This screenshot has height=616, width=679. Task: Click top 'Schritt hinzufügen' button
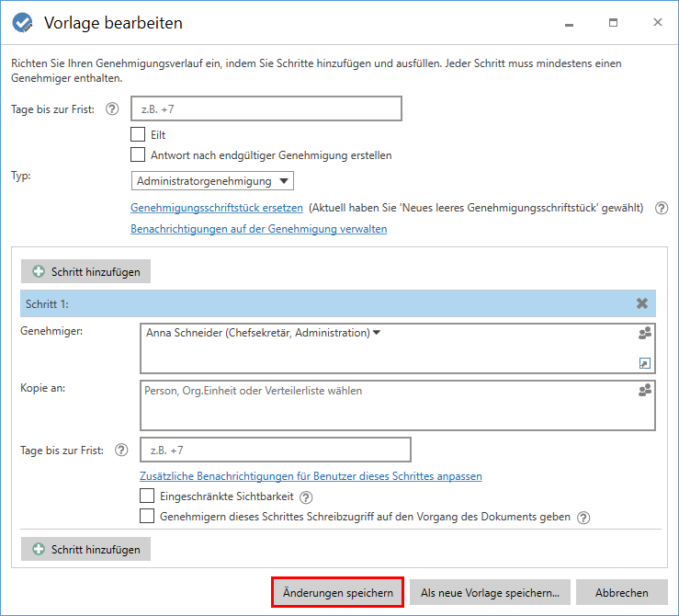tap(85, 271)
